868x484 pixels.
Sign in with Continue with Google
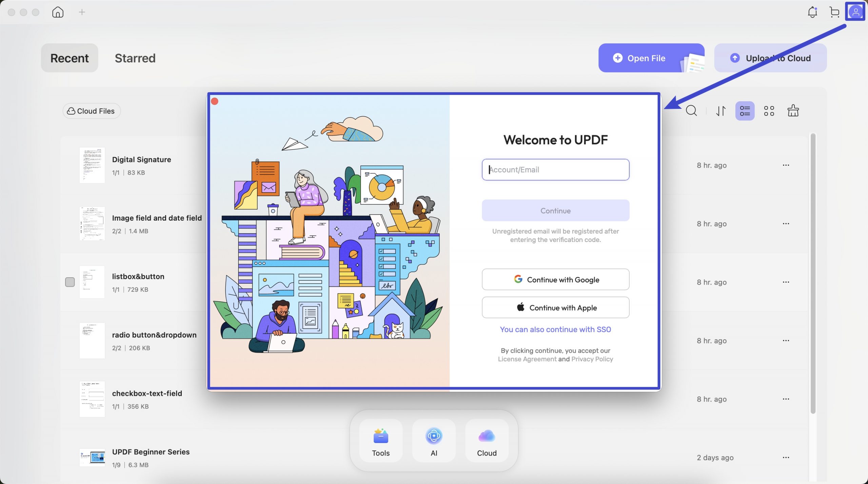point(555,280)
